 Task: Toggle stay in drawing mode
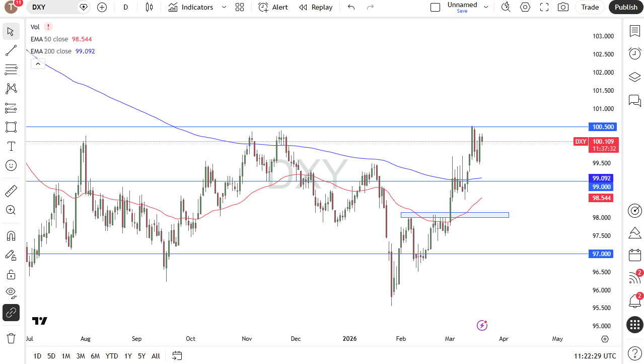[x=11, y=255]
